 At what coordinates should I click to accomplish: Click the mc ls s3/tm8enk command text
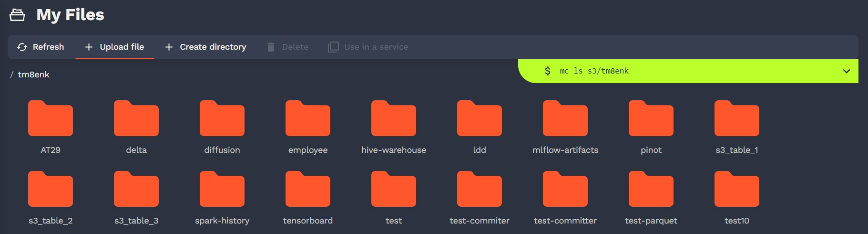pyautogui.click(x=594, y=71)
